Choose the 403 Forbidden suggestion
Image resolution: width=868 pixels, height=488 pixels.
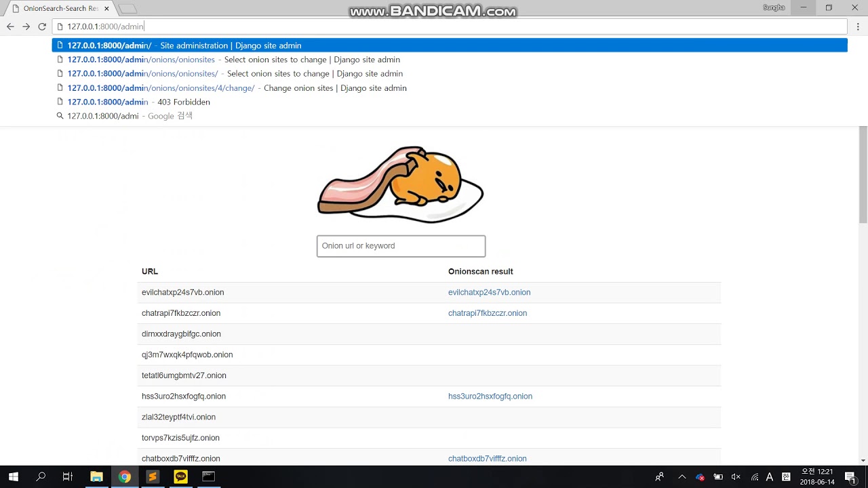[450, 102]
